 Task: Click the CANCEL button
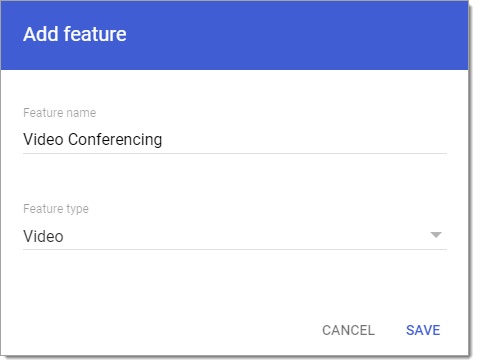pos(348,330)
